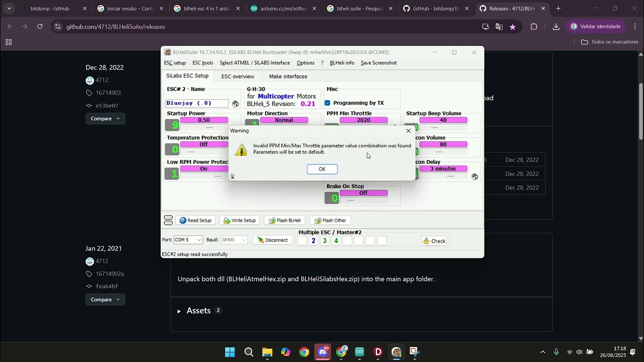Expand the Assets section
Screen dimensions: 644x362
(199, 311)
